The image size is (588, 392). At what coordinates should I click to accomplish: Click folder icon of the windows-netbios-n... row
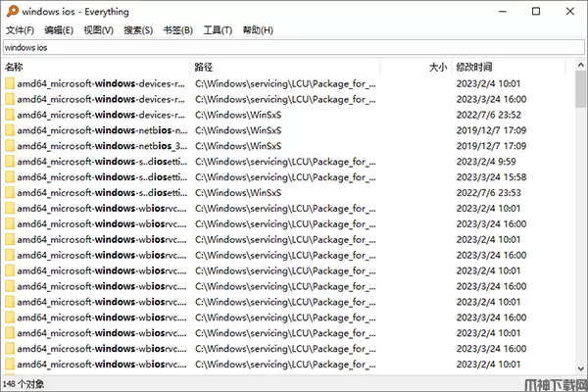coord(10,130)
